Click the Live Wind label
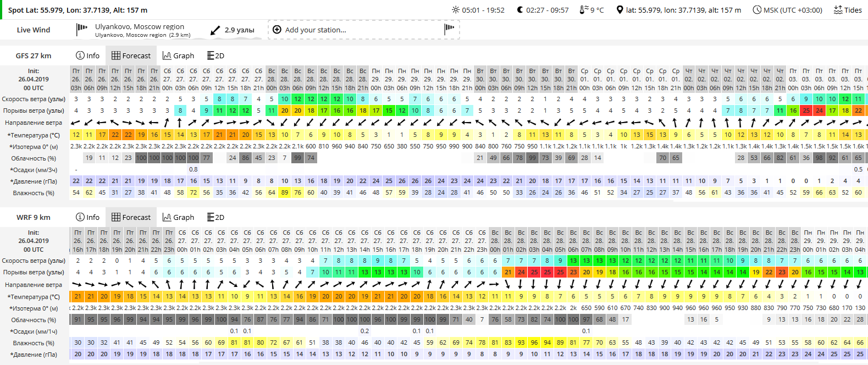The height and width of the screenshot is (365, 868). 34,30
